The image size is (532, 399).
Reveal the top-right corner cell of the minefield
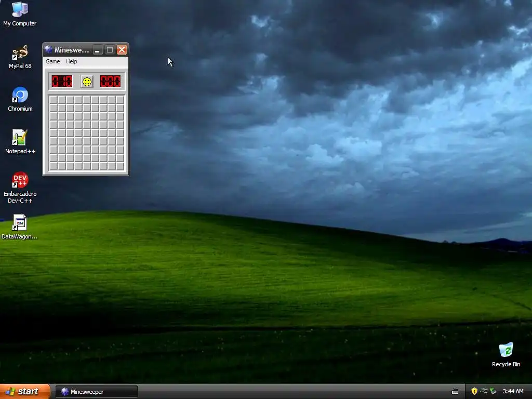(x=120, y=99)
